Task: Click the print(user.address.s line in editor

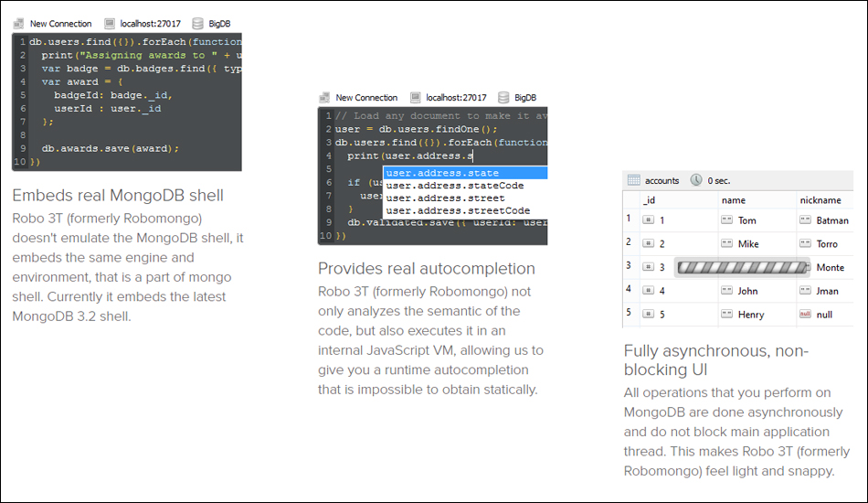Action: (x=410, y=156)
